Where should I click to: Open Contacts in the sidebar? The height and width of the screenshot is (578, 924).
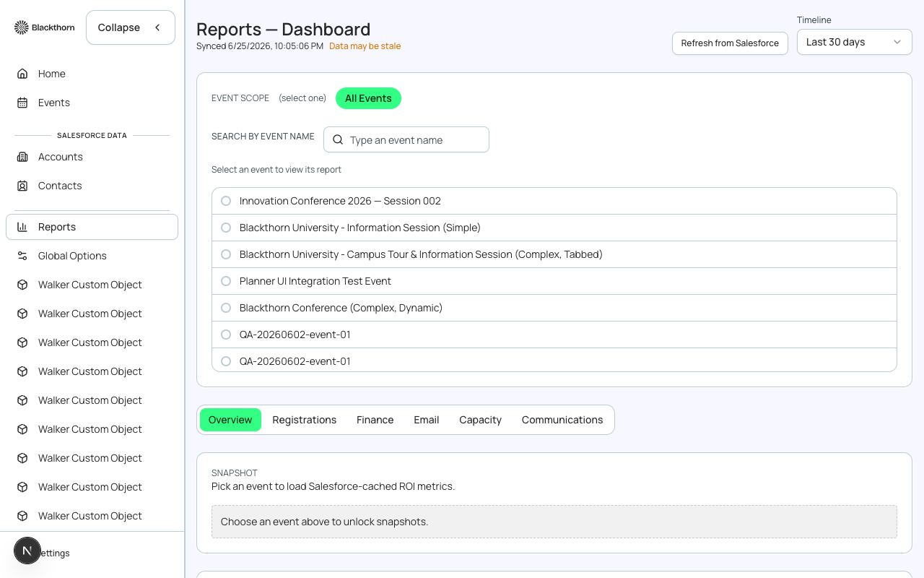pyautogui.click(x=92, y=186)
